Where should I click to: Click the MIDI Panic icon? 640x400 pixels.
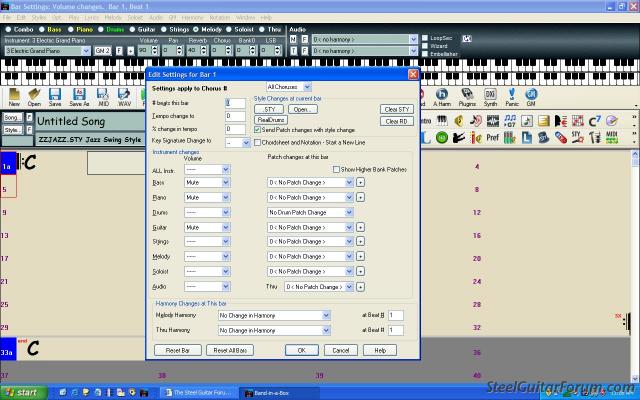(512, 97)
